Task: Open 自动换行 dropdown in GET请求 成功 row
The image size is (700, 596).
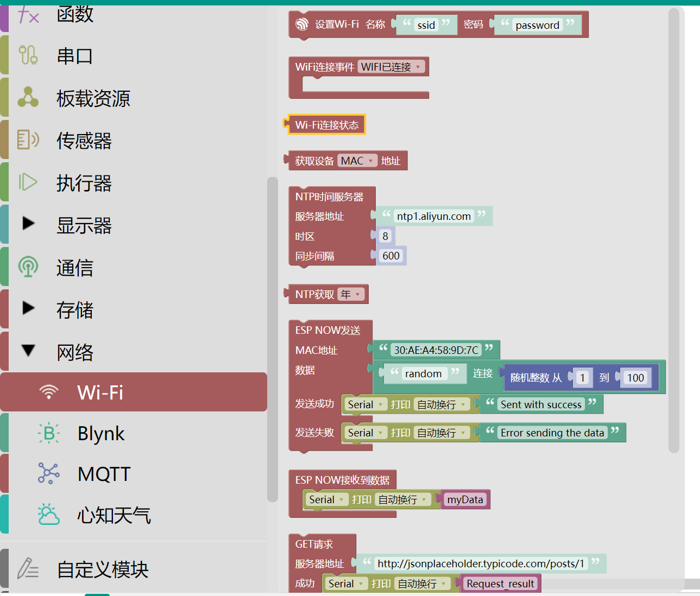Action: pyautogui.click(x=422, y=584)
